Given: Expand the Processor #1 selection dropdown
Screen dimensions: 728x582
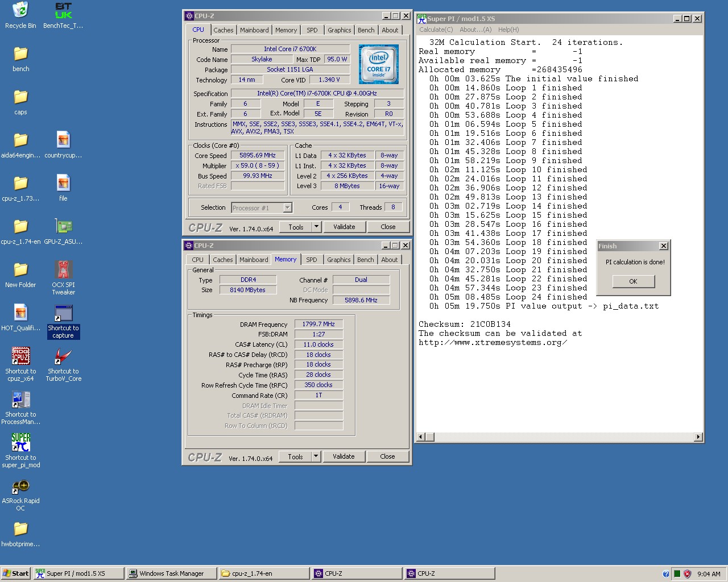Looking at the screenshot, I should [287, 207].
